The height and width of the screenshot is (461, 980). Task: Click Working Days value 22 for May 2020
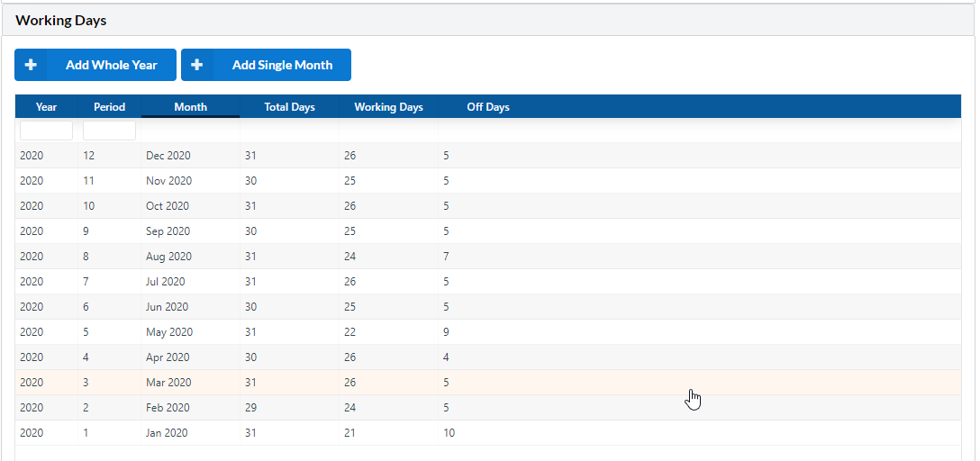[350, 331]
